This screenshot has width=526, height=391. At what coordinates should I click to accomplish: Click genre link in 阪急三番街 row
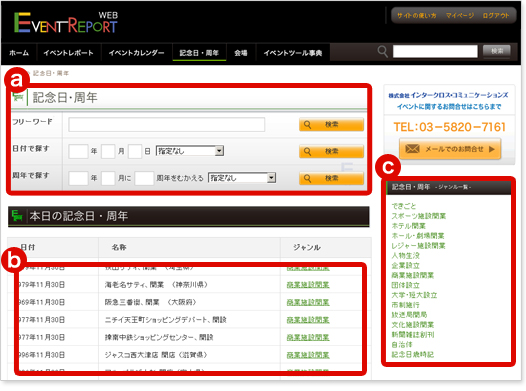click(308, 302)
